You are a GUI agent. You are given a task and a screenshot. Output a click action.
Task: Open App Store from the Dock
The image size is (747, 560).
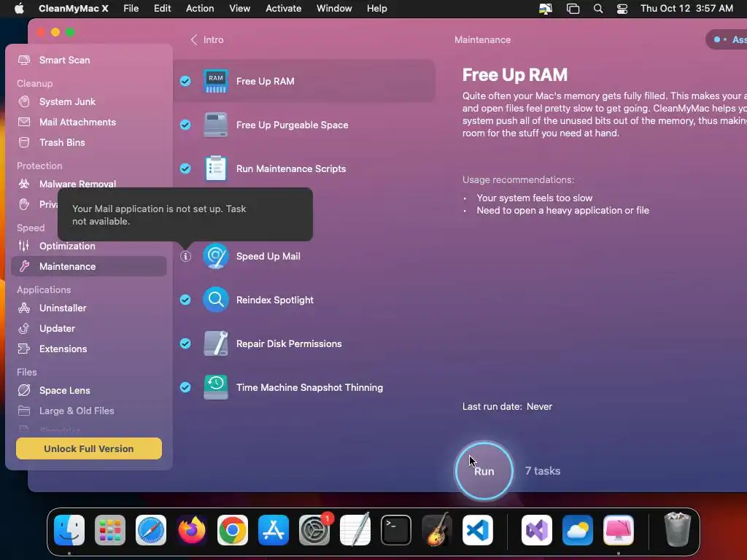tap(274, 530)
